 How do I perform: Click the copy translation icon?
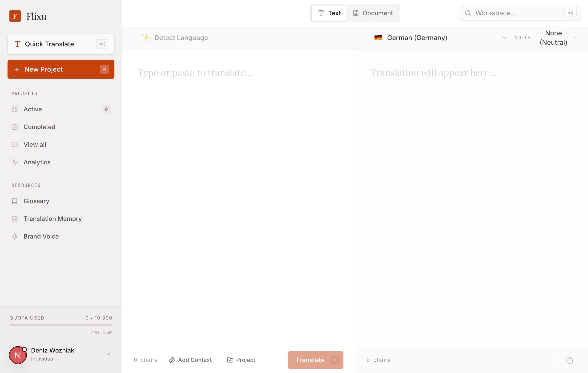pyautogui.click(x=569, y=360)
